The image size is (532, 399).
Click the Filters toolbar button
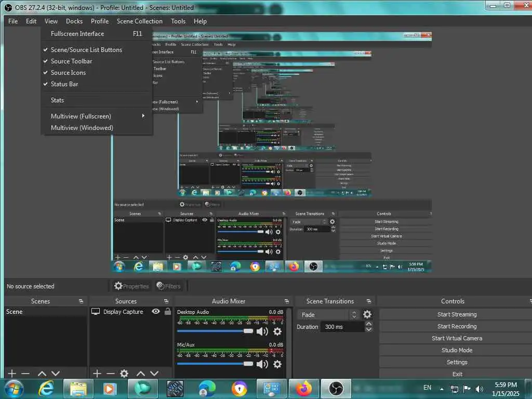pyautogui.click(x=169, y=286)
